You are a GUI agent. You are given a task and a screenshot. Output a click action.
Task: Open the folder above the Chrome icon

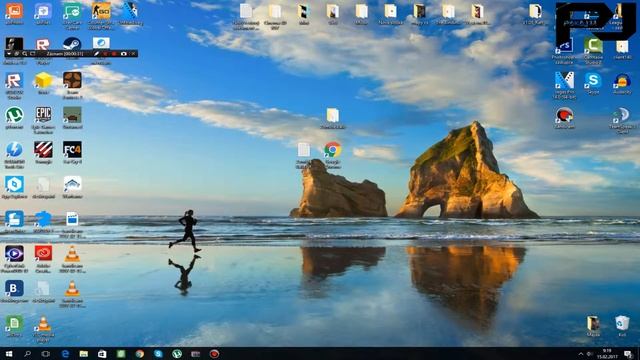click(x=333, y=116)
